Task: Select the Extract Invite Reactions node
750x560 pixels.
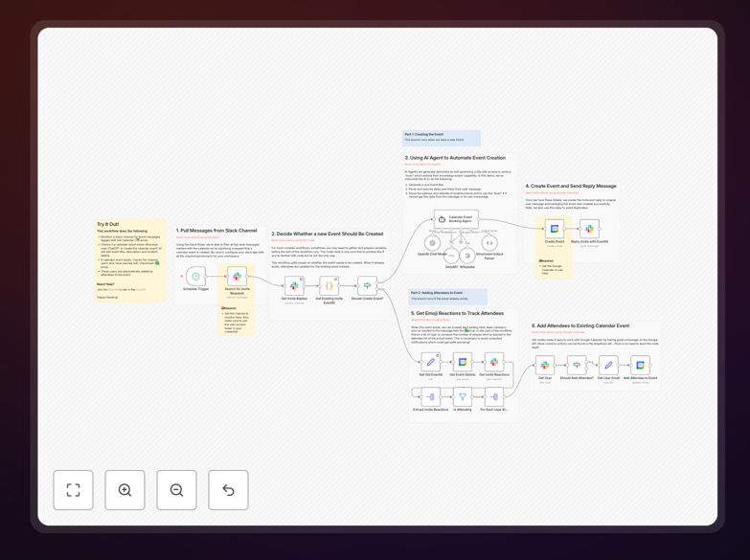Action: pos(430,397)
